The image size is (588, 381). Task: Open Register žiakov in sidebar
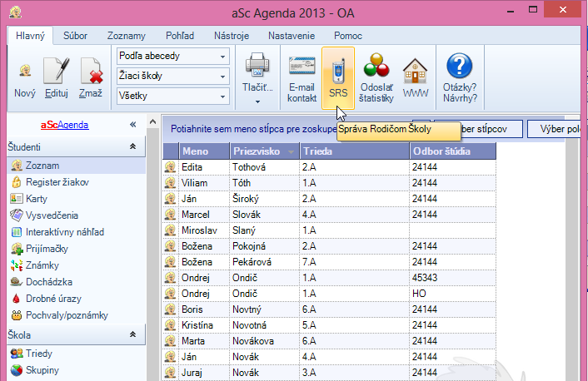coord(57,182)
